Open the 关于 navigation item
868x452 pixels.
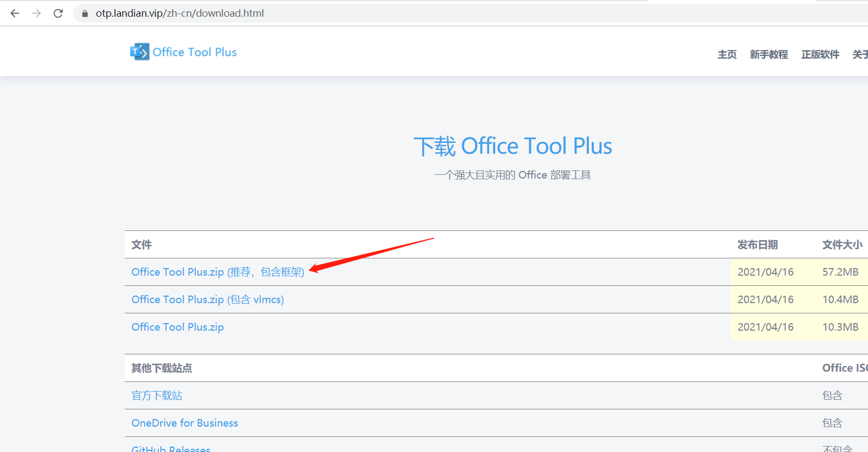click(x=860, y=54)
